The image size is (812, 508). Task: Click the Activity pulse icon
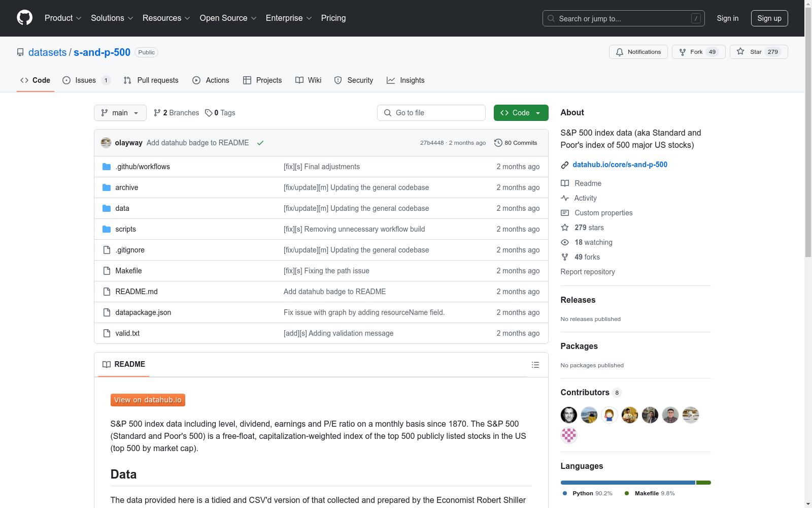coord(565,198)
